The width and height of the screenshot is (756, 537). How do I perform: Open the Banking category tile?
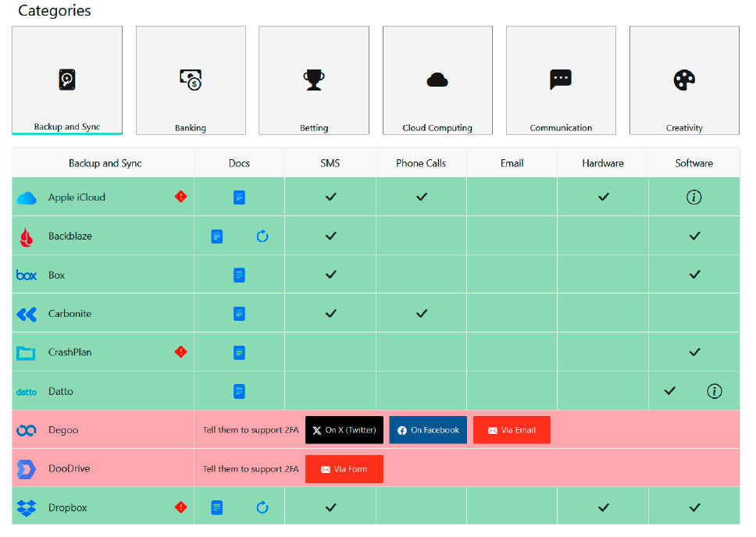coord(191,80)
